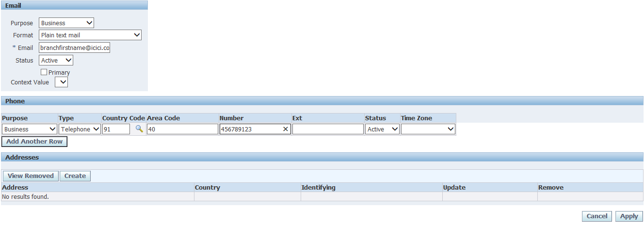
Task: Open the phone Type dropdown
Action: coord(80,129)
